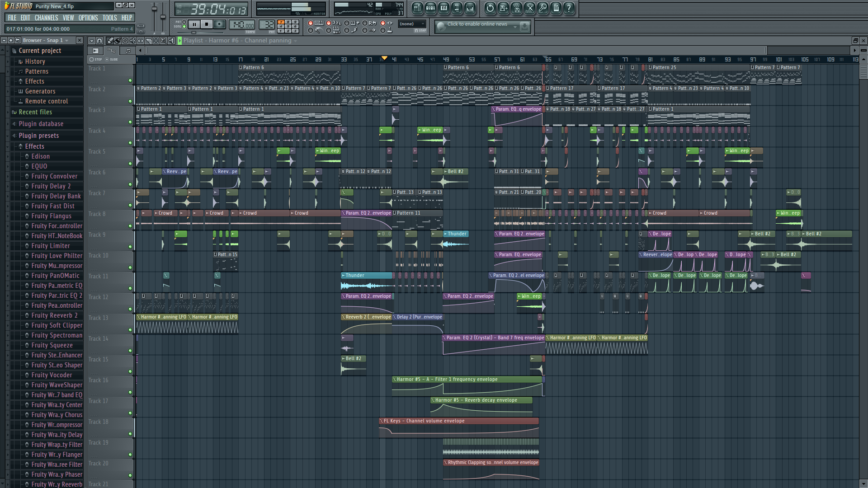
Task: Select the Paint brush tool in playlist
Action: pos(118,41)
